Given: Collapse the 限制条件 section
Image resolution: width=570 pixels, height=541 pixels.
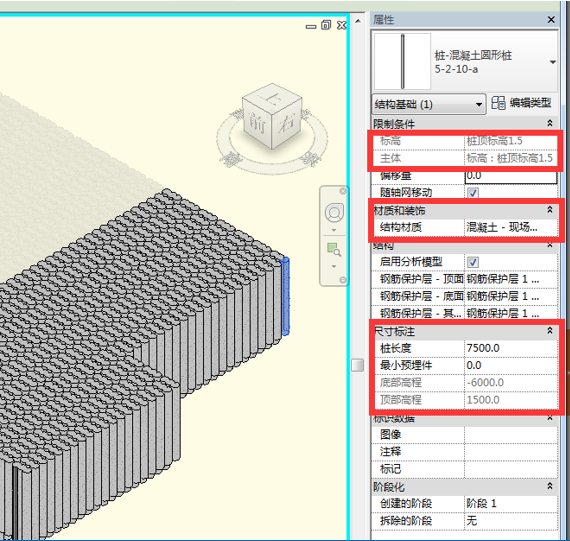Looking at the screenshot, I should (550, 124).
